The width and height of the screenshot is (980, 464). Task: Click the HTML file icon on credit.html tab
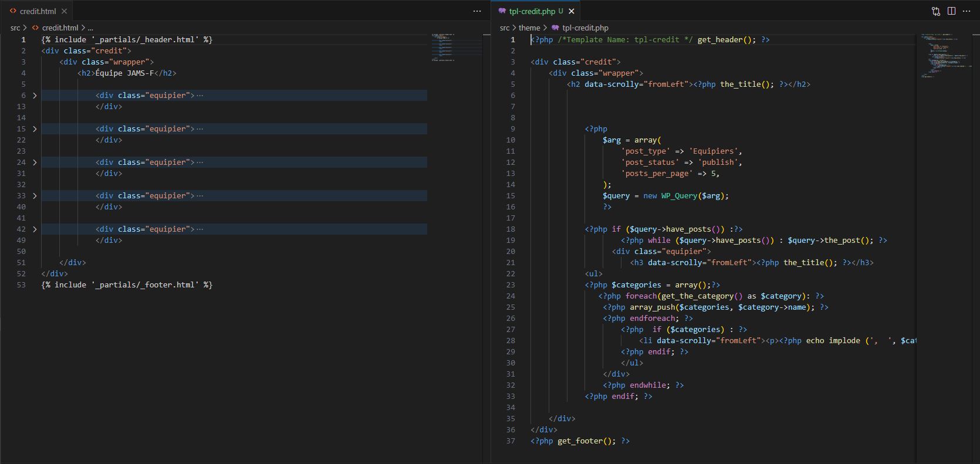coord(13,11)
